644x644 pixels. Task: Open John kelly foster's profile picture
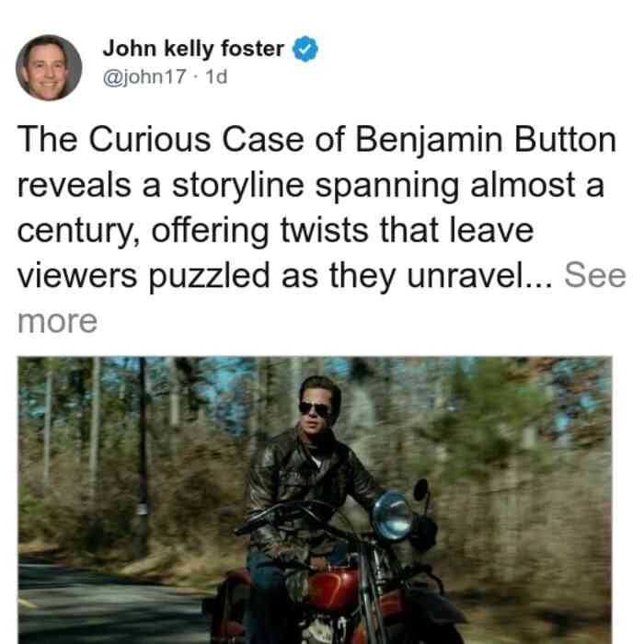click(x=49, y=68)
